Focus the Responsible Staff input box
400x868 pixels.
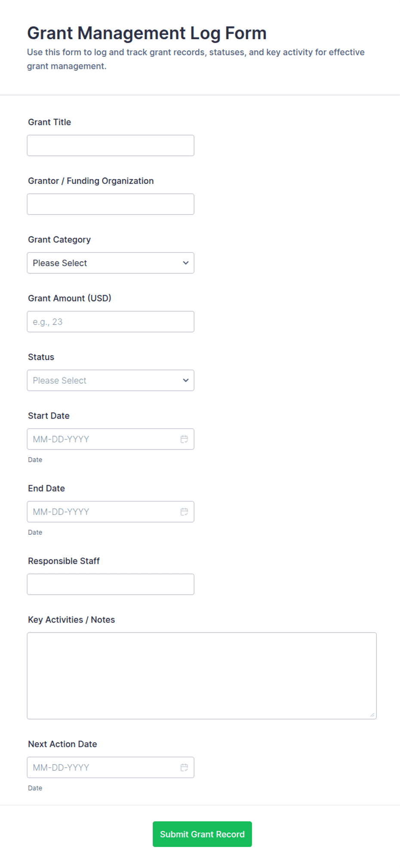coord(111,584)
